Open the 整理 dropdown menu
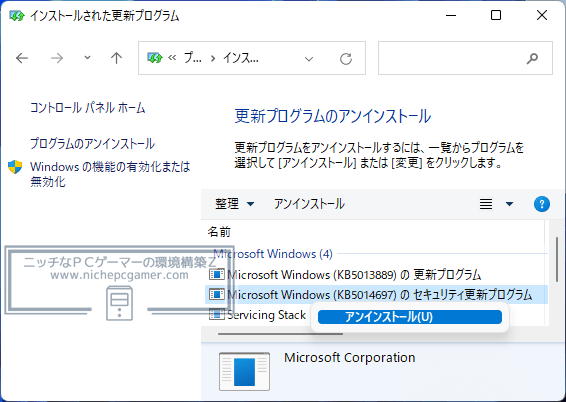Viewport: 566px width, 402px height. [x=234, y=204]
